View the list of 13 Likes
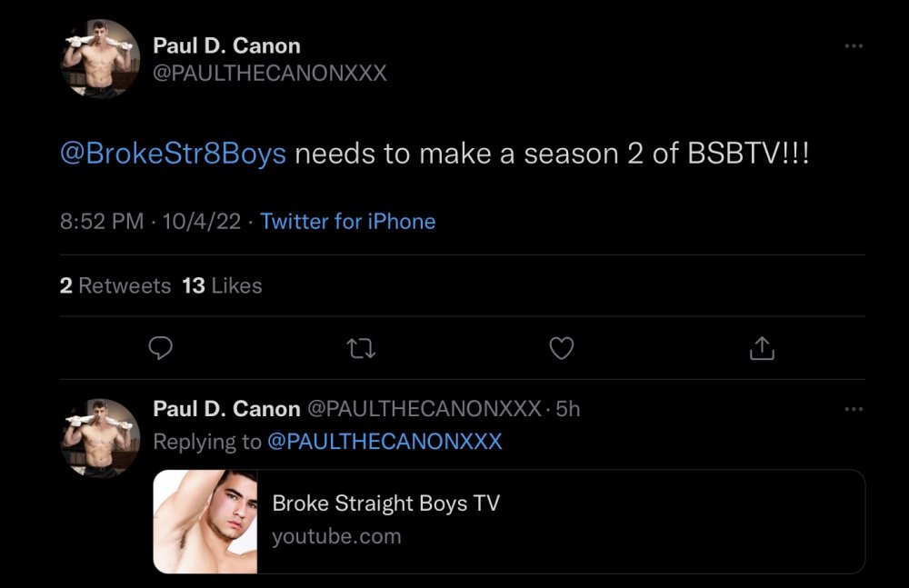Image resolution: width=909 pixels, height=588 pixels. (x=222, y=285)
